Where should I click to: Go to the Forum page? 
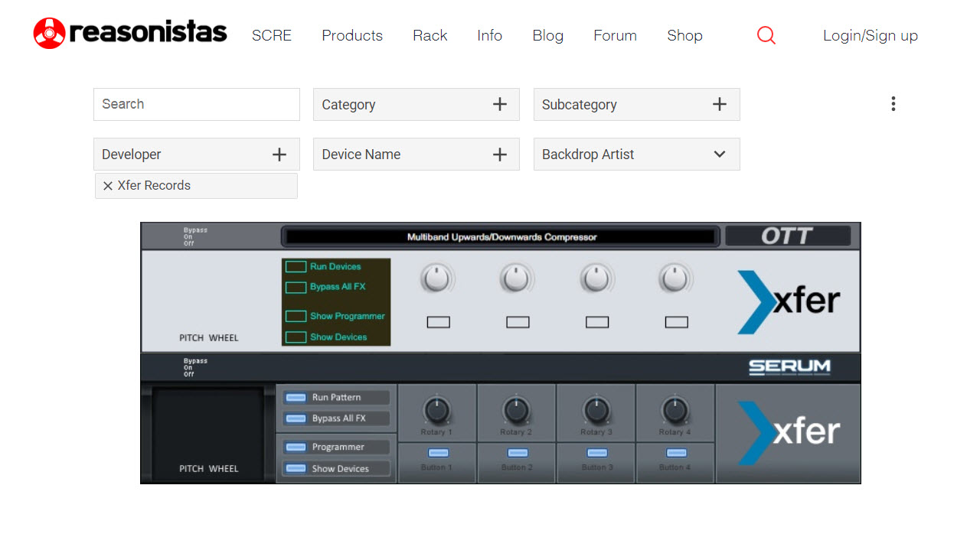click(615, 35)
